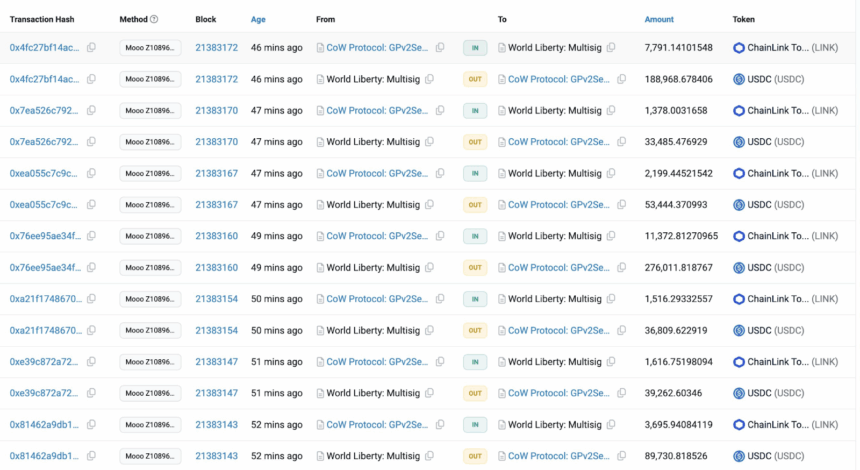Copy To address in the 1,616.75198094 row

pos(611,362)
